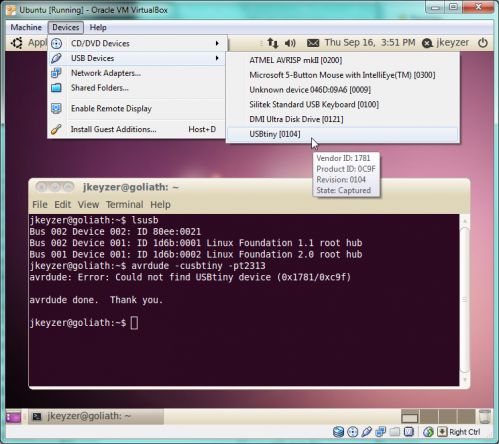The height and width of the screenshot is (444, 499).
Task: Click terminal scrollbar down arrow
Action: [x=465, y=380]
